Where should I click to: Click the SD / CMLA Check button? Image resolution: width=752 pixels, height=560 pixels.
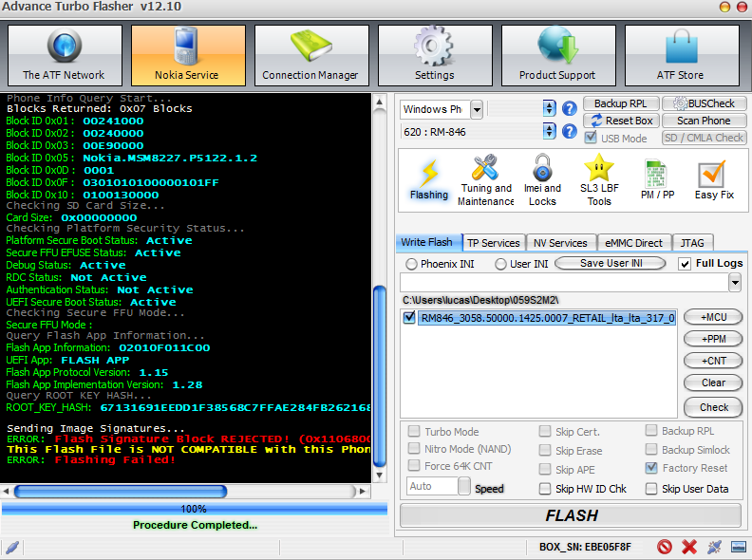[705, 138]
